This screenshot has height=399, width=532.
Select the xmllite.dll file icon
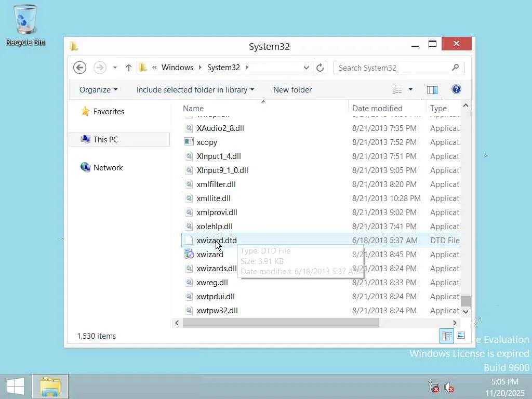click(x=189, y=198)
